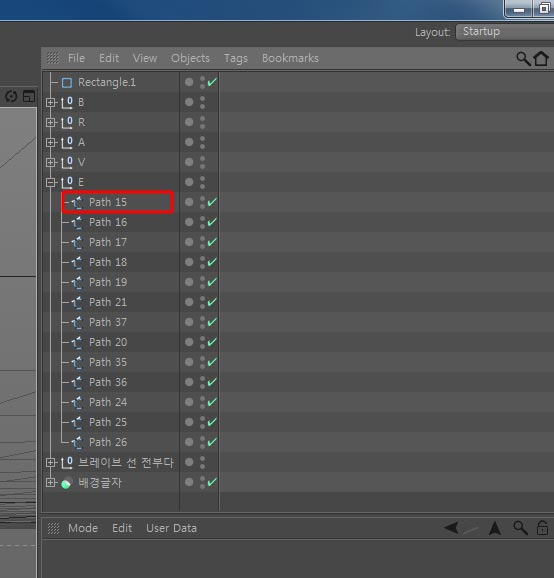The width and height of the screenshot is (554, 578).
Task: Open the Tags menu
Action: click(x=236, y=58)
